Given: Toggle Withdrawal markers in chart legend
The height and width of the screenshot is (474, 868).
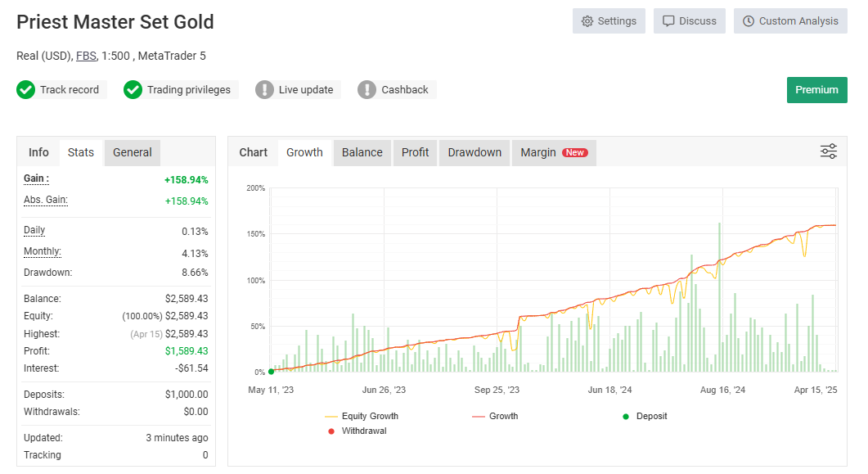Looking at the screenshot, I should coord(363,431).
